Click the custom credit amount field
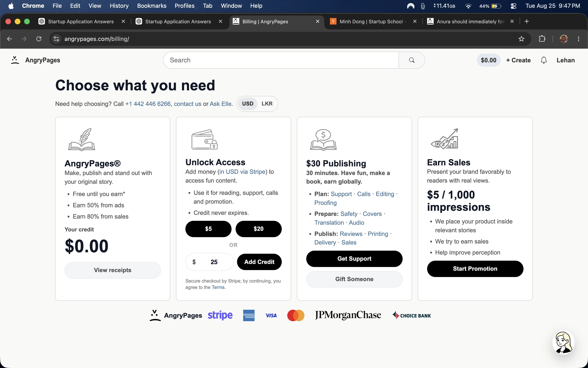This screenshot has width=588, height=368. pos(209,262)
